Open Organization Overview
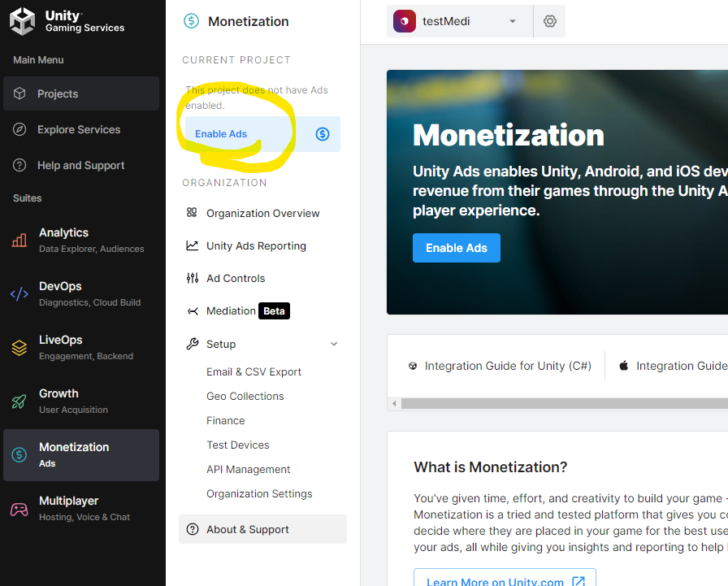The width and height of the screenshot is (728, 586). pos(262,213)
